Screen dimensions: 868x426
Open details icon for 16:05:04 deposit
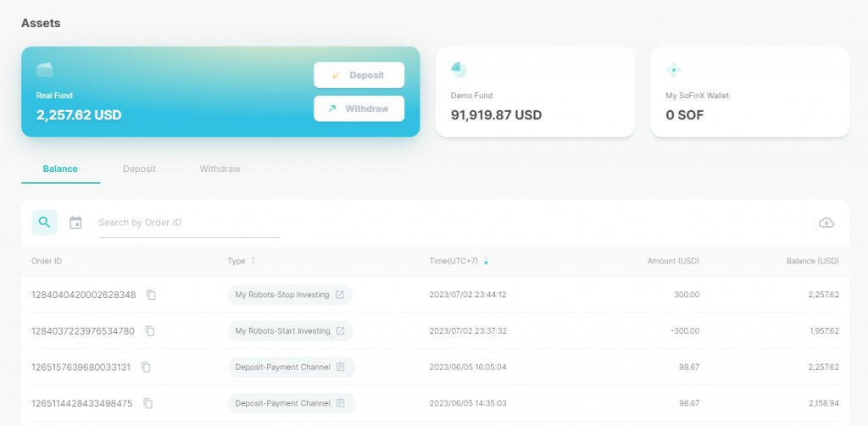pyautogui.click(x=341, y=367)
